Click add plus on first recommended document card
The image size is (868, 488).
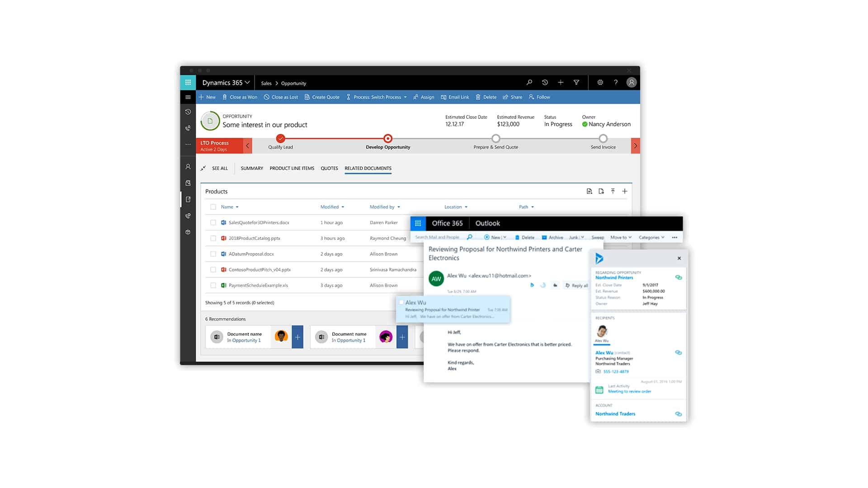click(x=297, y=337)
